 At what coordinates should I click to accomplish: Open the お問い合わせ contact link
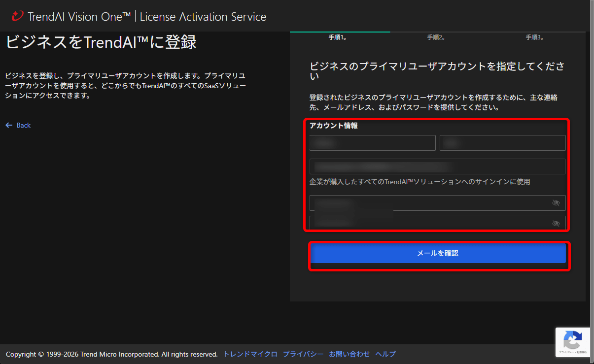pos(349,354)
